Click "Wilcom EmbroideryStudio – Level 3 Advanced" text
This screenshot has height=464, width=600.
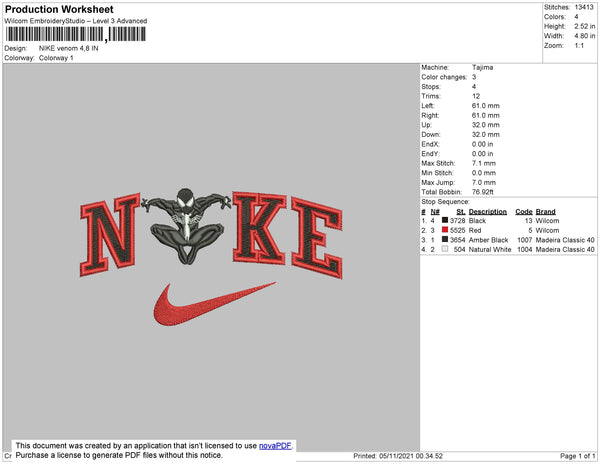[76, 21]
